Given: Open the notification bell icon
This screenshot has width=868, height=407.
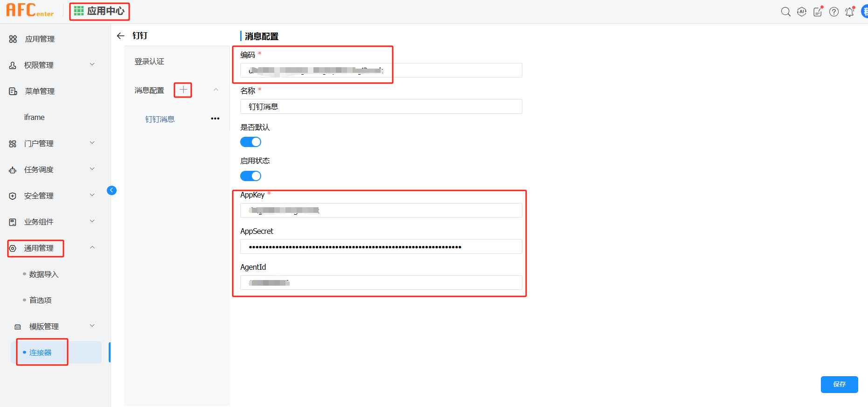Looking at the screenshot, I should (x=850, y=12).
